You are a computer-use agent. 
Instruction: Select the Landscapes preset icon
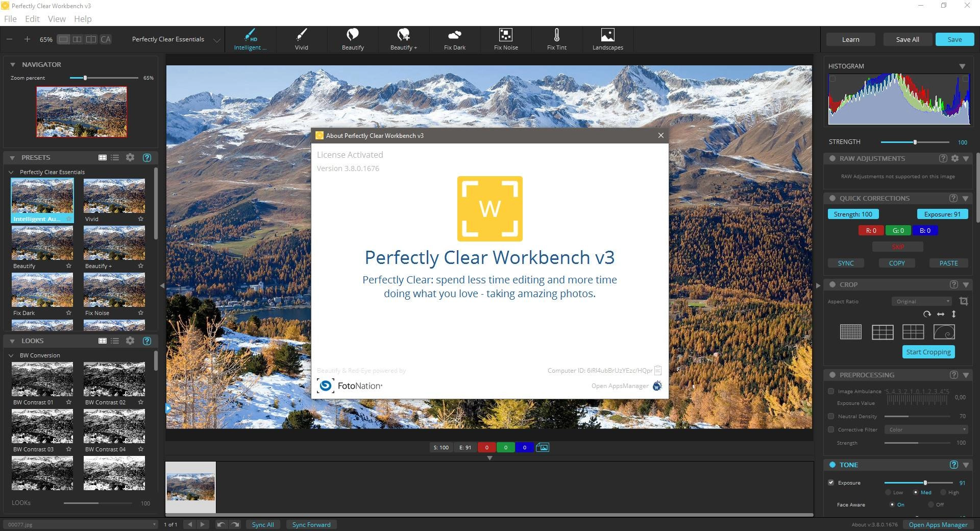click(608, 39)
